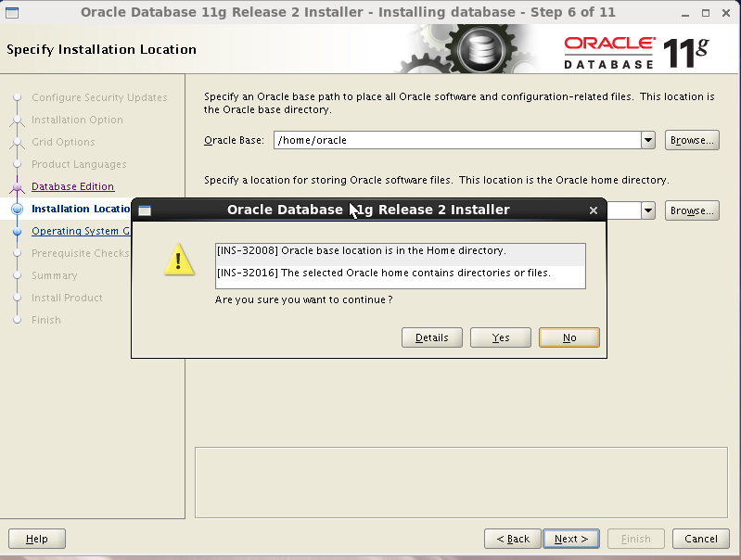Click the empty message area at bottom

(461, 482)
